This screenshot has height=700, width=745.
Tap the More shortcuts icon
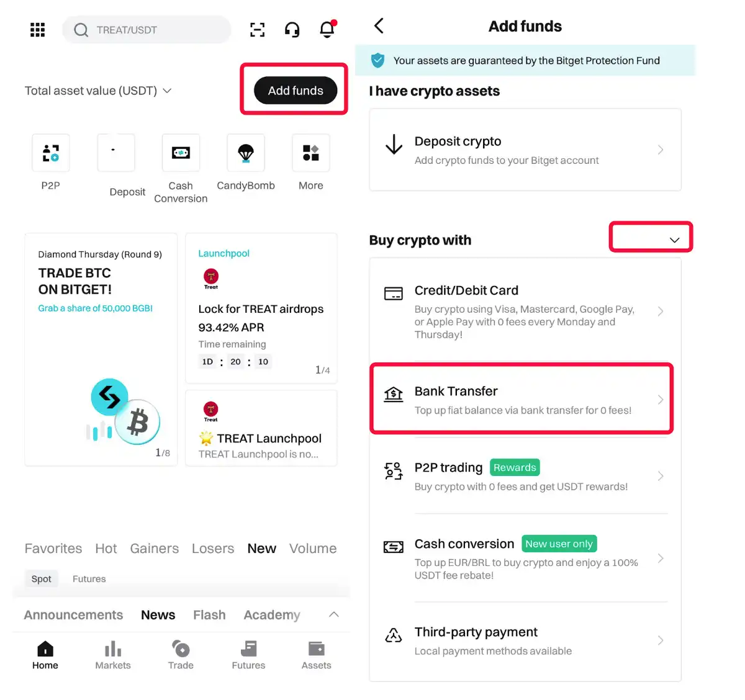(x=310, y=153)
